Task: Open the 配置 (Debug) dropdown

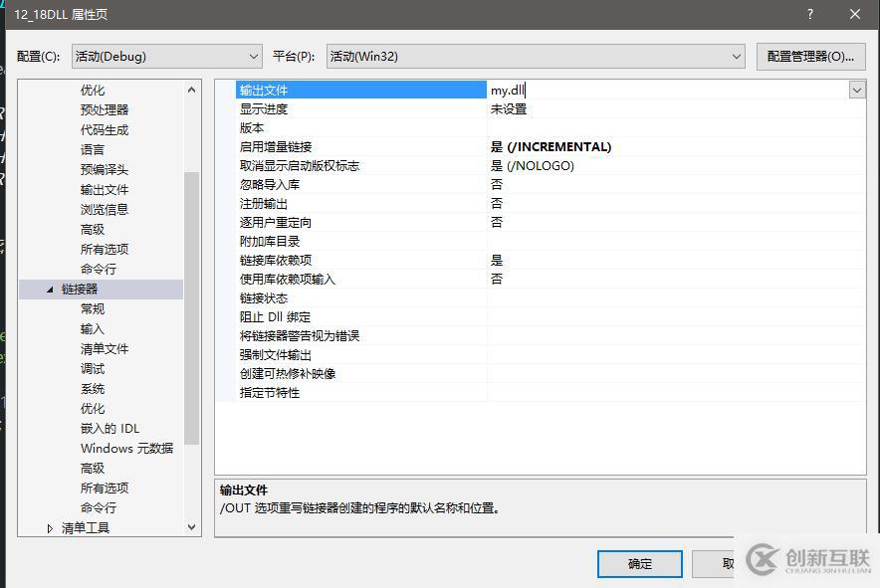Action: point(166,57)
